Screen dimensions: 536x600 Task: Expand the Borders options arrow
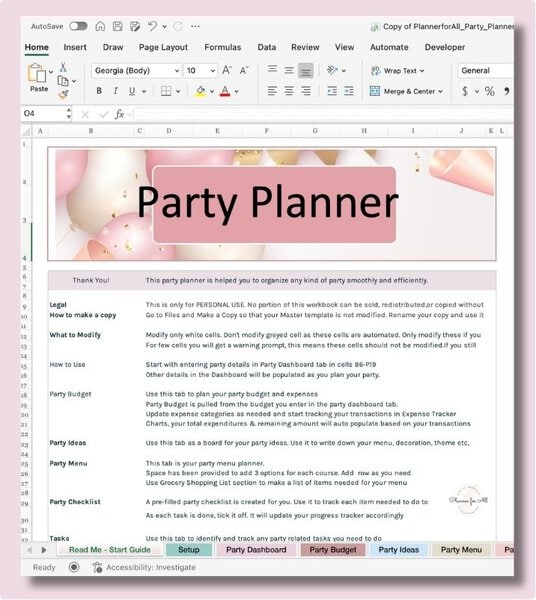pos(178,91)
